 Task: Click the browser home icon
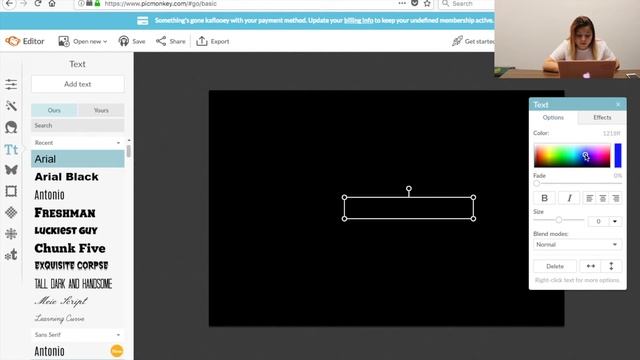[52, 3]
